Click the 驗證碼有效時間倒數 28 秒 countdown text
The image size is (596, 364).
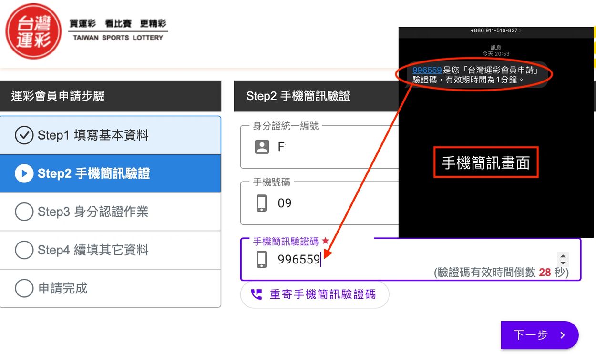pyautogui.click(x=501, y=273)
